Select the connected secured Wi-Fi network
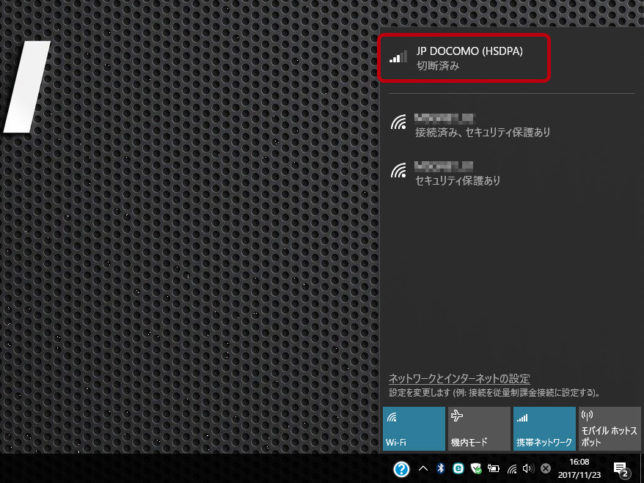 (x=512, y=125)
